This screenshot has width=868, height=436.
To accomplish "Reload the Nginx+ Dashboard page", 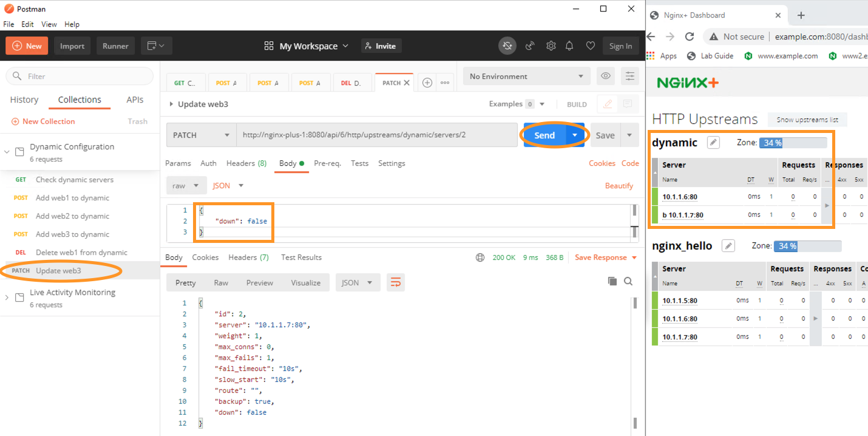I will tap(690, 36).
